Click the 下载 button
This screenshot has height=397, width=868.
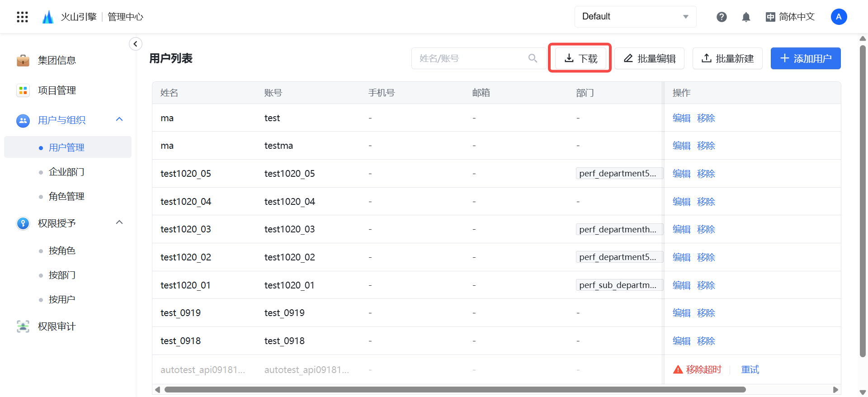point(580,58)
